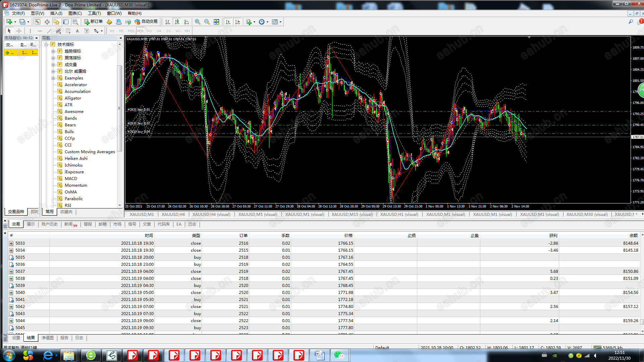Open the 图表(C) menu

(75, 13)
